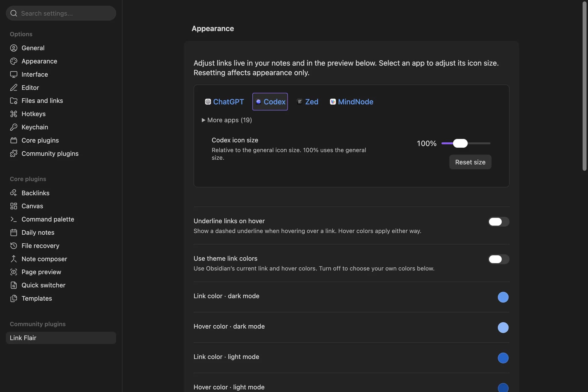Click the General person icon

coord(13,48)
